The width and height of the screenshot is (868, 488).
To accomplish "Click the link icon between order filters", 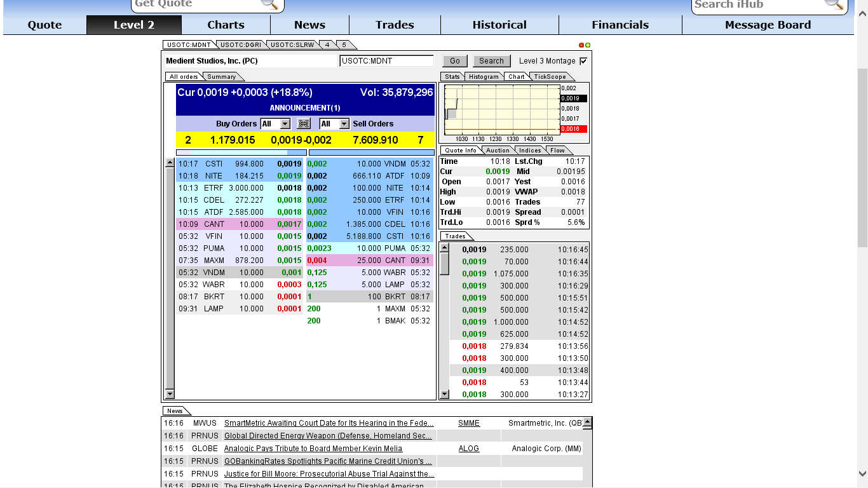I will pyautogui.click(x=304, y=124).
